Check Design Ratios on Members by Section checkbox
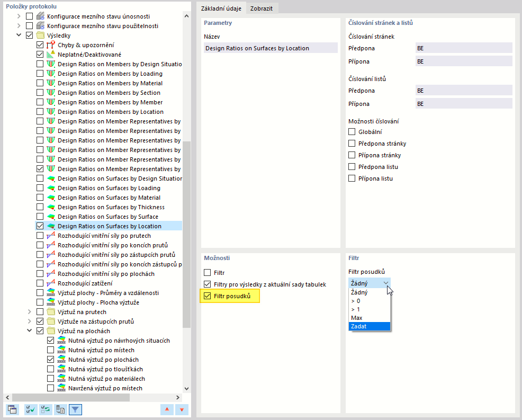Image resolution: width=522 pixels, height=420 pixels. (x=40, y=93)
